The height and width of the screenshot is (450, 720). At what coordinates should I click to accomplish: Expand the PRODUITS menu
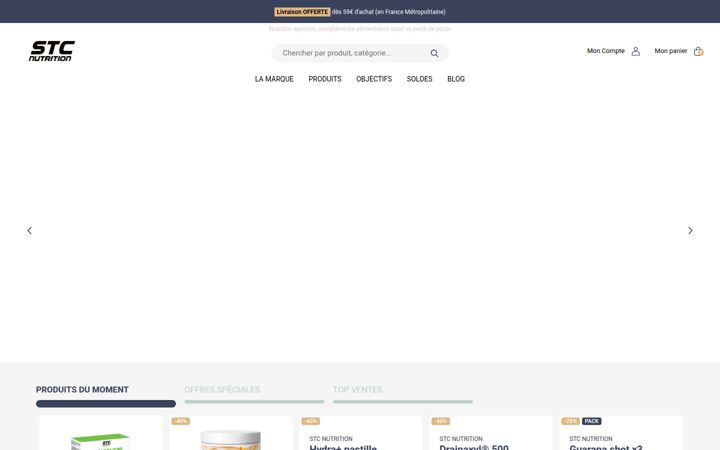325,79
